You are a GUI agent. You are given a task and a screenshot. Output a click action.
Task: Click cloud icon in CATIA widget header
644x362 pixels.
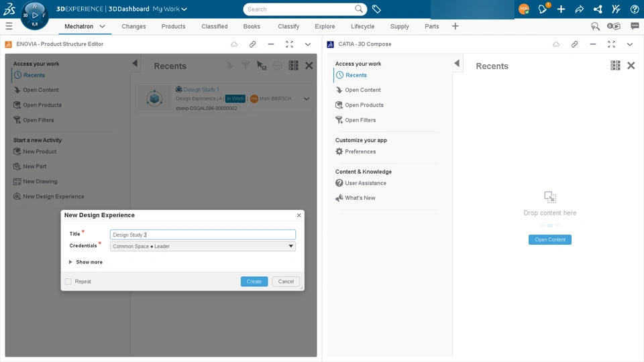click(556, 44)
